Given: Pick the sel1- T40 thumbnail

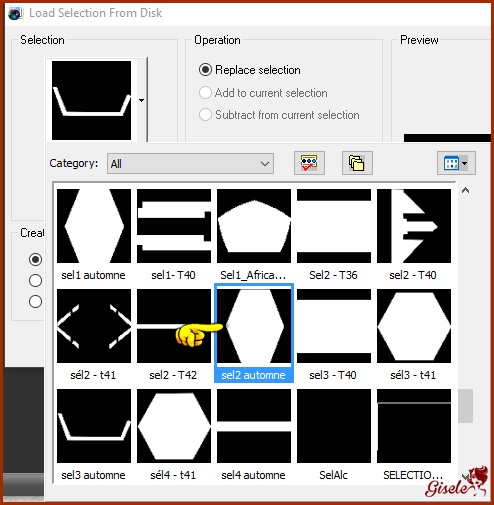Looking at the screenshot, I should pyautogui.click(x=174, y=226).
